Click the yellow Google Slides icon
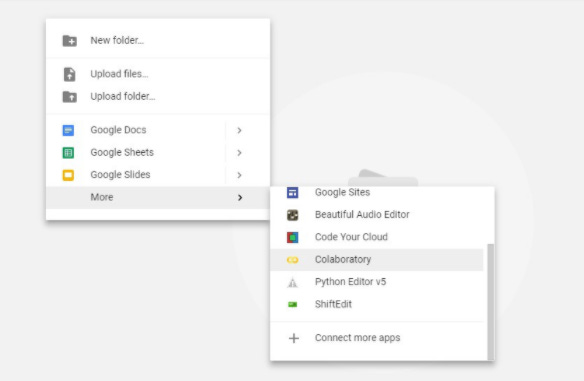Screen dimensions: 584x381 pos(68,175)
